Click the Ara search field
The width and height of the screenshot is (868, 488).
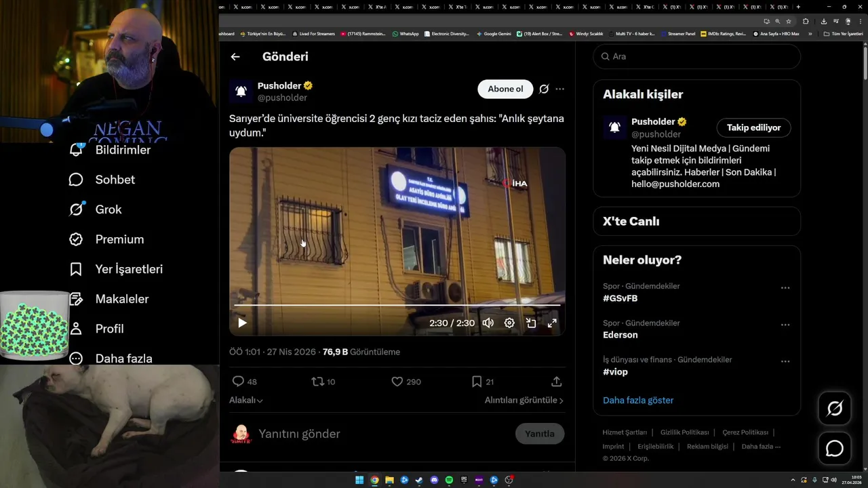(x=697, y=56)
